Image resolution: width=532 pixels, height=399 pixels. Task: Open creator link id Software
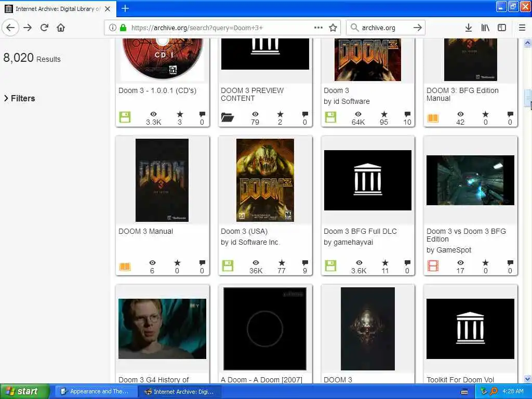(x=351, y=101)
